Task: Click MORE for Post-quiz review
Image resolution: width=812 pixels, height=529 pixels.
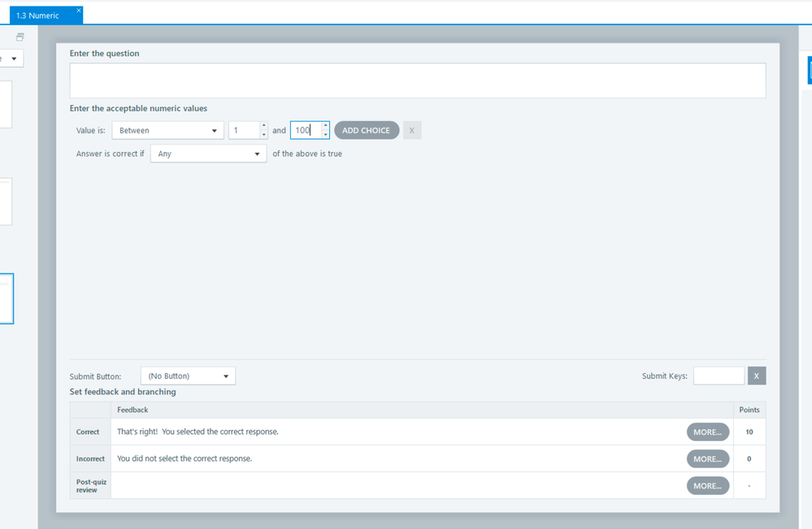Action: click(x=708, y=486)
